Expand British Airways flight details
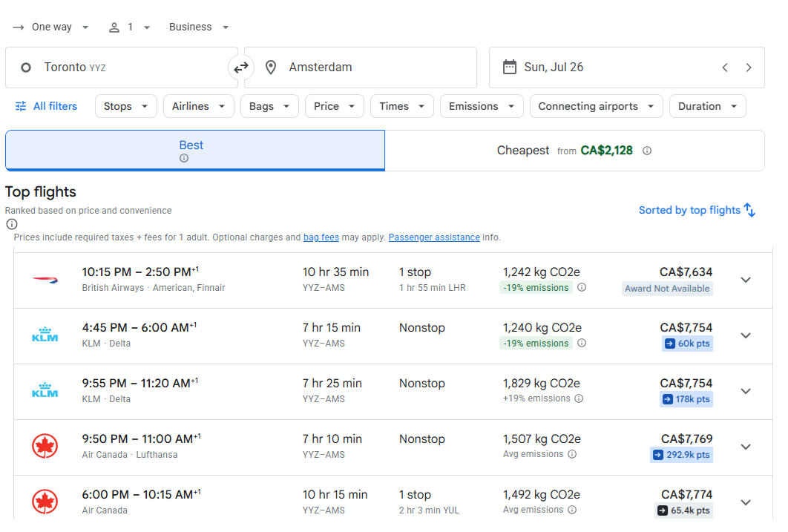Image resolution: width=788 pixels, height=532 pixels. pyautogui.click(x=746, y=280)
